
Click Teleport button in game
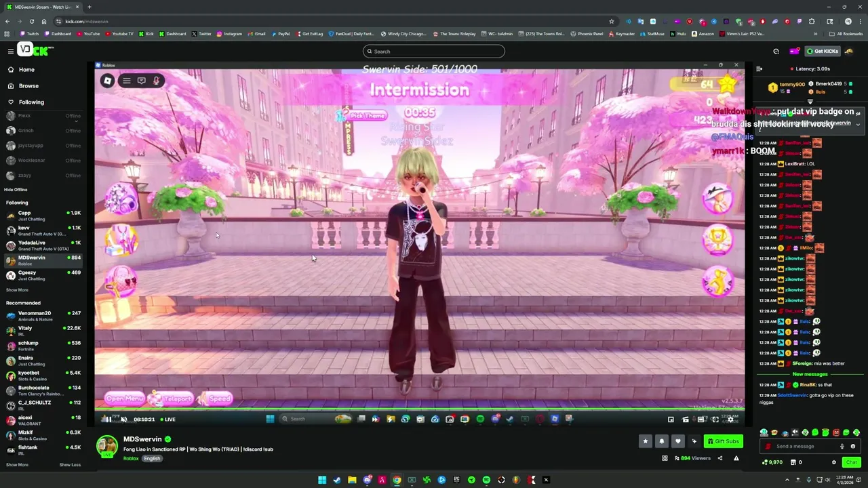(x=172, y=399)
